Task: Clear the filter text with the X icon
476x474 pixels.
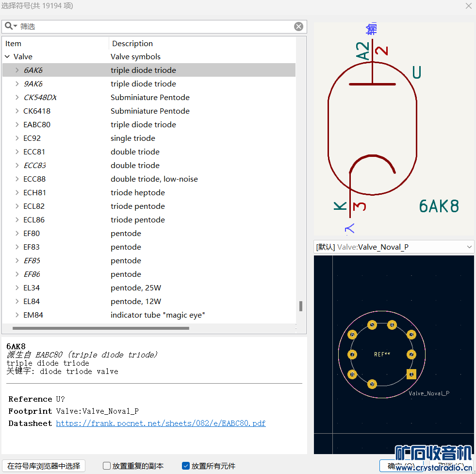Action: (x=299, y=26)
